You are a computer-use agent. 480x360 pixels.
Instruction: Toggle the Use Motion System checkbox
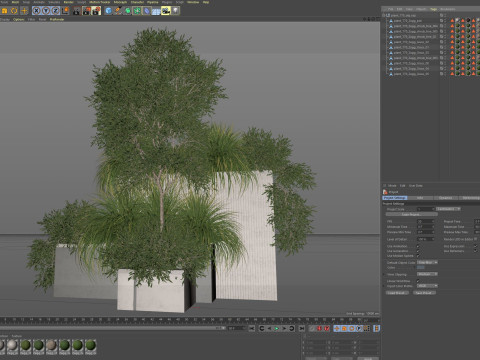pyautogui.click(x=418, y=256)
